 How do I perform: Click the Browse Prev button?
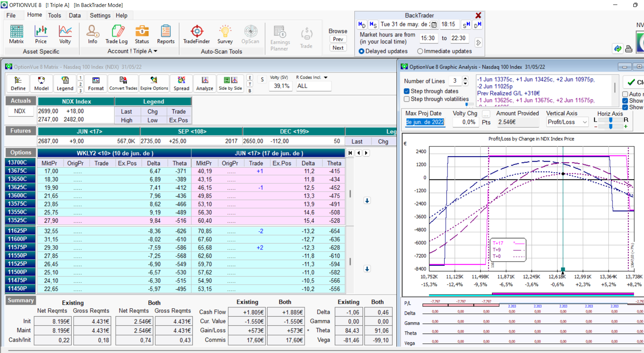click(x=338, y=39)
